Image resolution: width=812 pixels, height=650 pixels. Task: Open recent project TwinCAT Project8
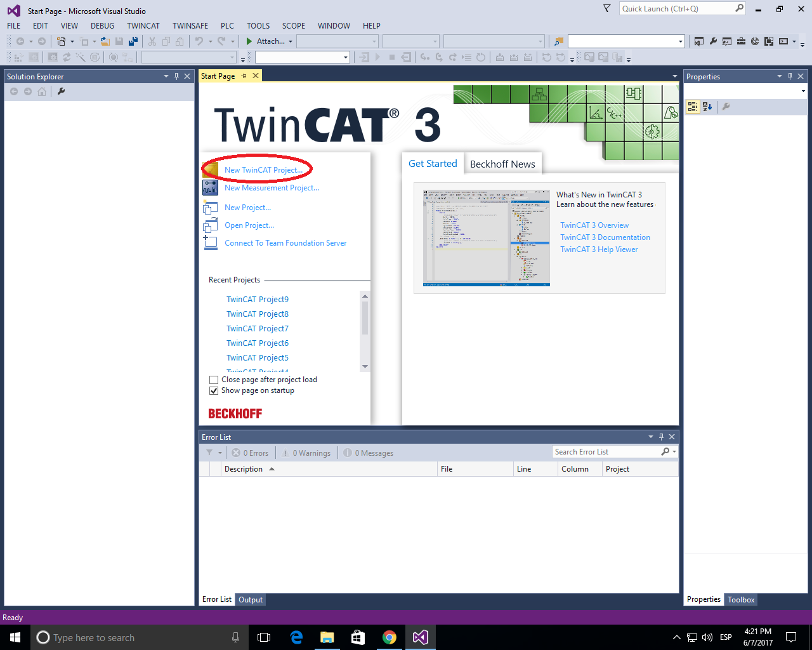[x=257, y=314]
